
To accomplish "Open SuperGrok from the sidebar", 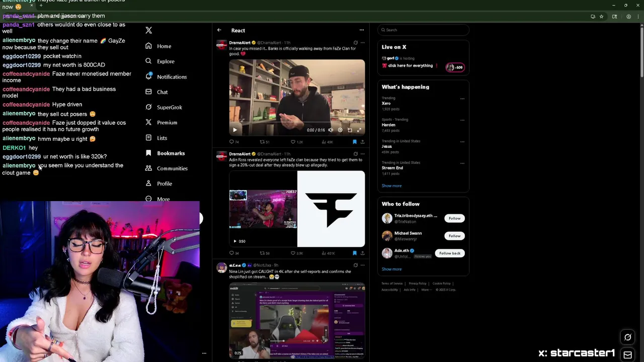I will pos(164,107).
